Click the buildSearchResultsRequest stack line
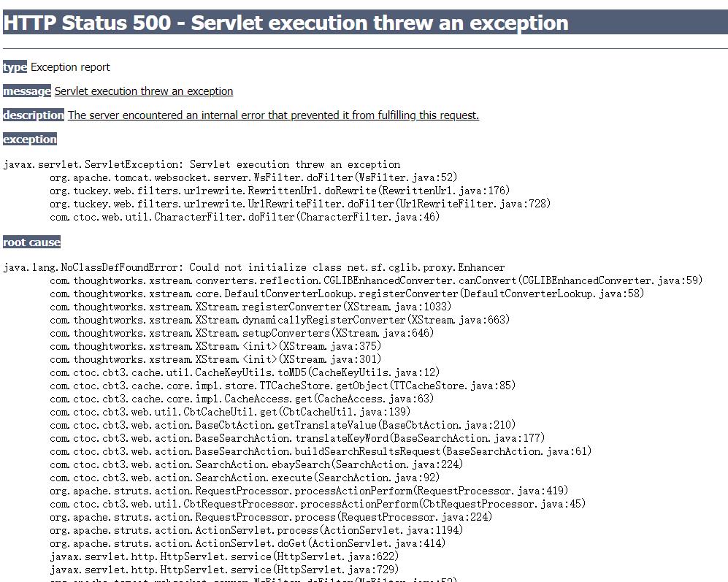 321,451
